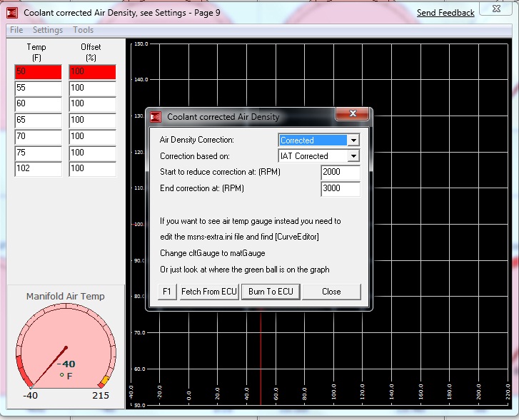Click the red Offset cell in first row
This screenshot has width=519, height=420.
click(92, 72)
